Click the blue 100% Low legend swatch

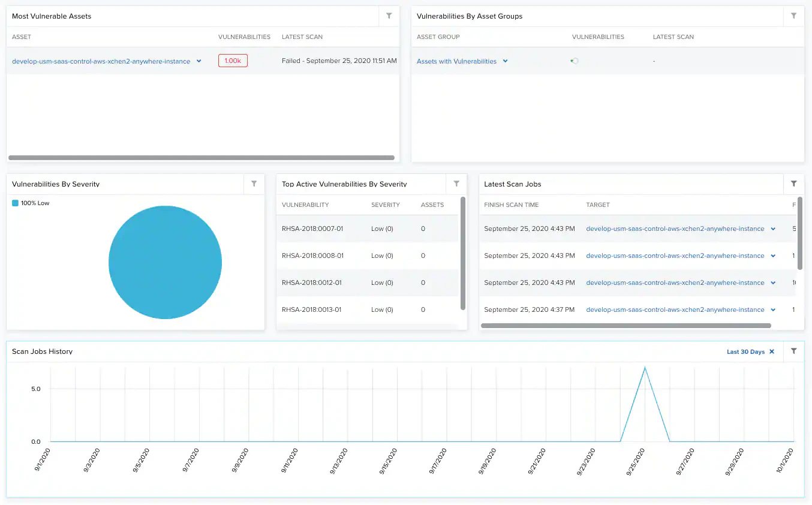16,203
